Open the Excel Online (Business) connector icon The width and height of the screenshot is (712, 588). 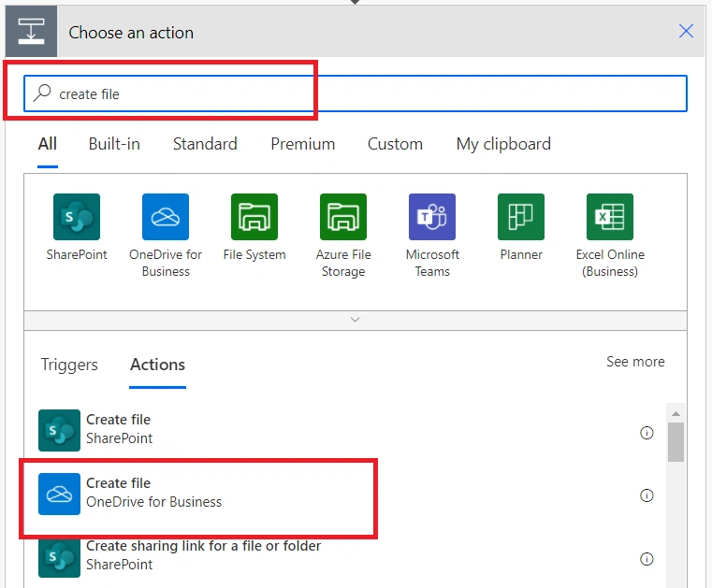click(610, 217)
